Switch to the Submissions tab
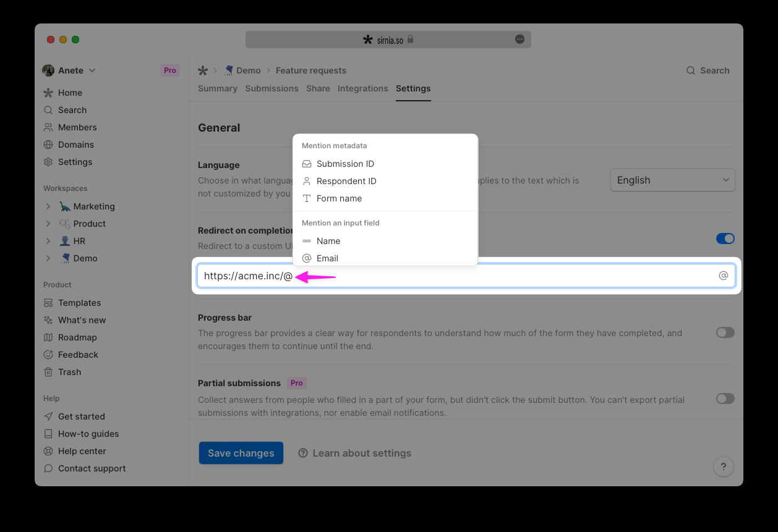This screenshot has width=778, height=532. coord(271,88)
